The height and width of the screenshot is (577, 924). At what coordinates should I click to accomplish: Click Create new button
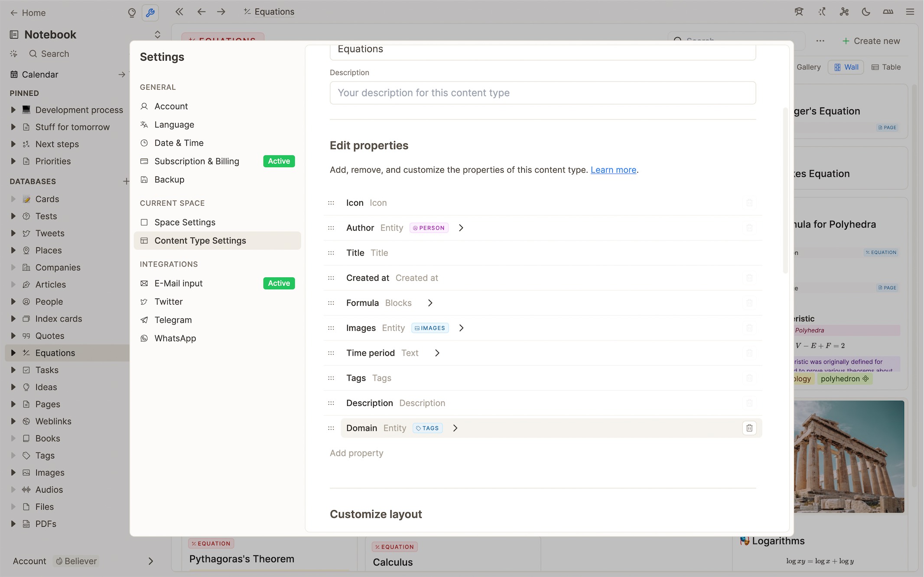coord(871,41)
